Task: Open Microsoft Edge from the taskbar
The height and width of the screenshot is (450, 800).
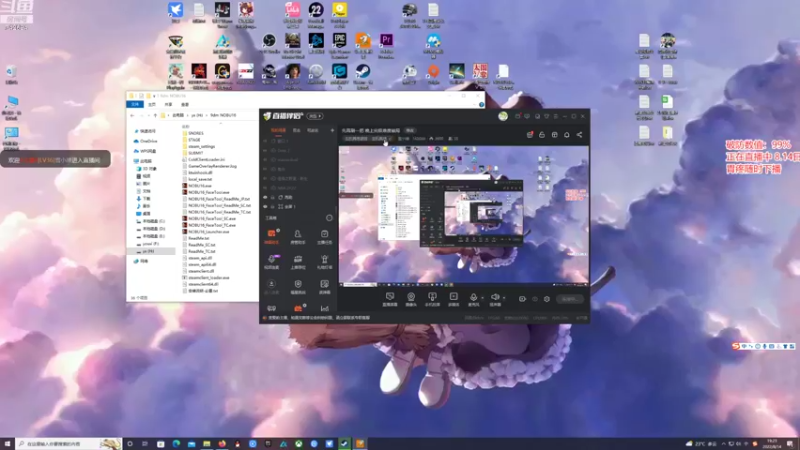Action: (x=176, y=444)
